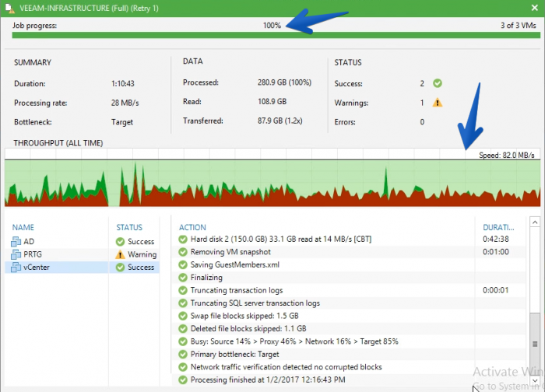Click the warning icon next to Warnings count
Viewport: 545px width, 392px height.
coord(438,103)
